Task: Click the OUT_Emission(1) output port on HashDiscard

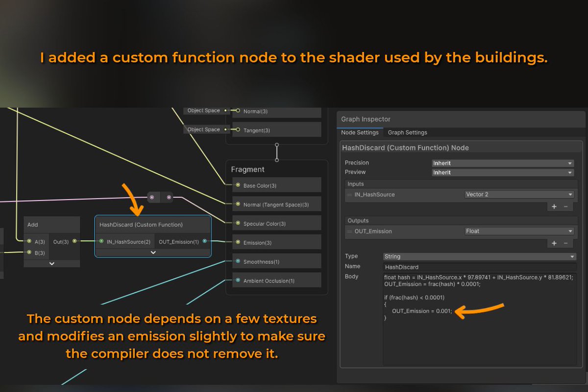Action: 205,242
